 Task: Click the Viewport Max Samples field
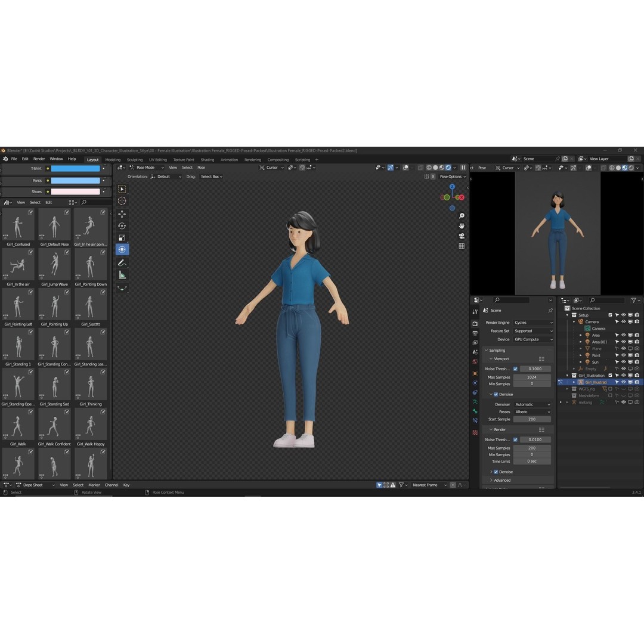click(532, 377)
